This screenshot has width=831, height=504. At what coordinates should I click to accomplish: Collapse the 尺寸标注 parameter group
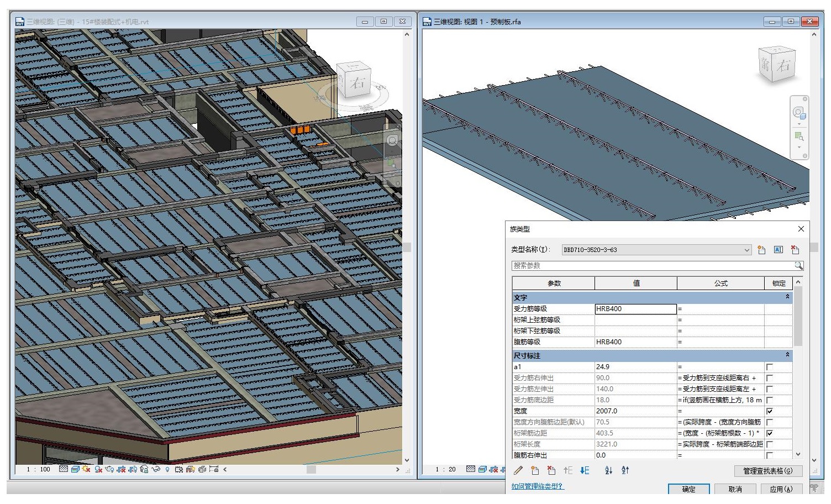pos(787,355)
